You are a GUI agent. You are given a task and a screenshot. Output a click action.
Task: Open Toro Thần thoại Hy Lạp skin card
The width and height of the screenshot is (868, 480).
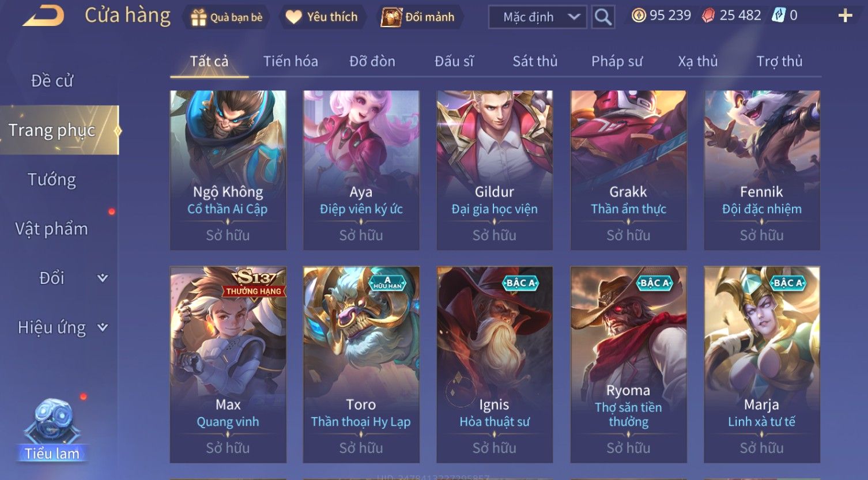pyautogui.click(x=361, y=365)
